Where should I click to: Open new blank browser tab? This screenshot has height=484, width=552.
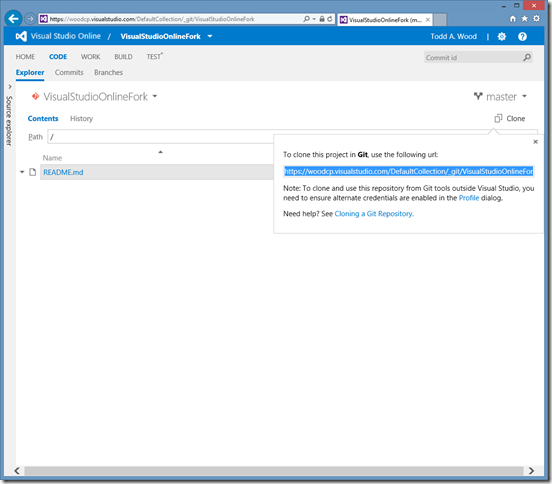pyautogui.click(x=440, y=20)
